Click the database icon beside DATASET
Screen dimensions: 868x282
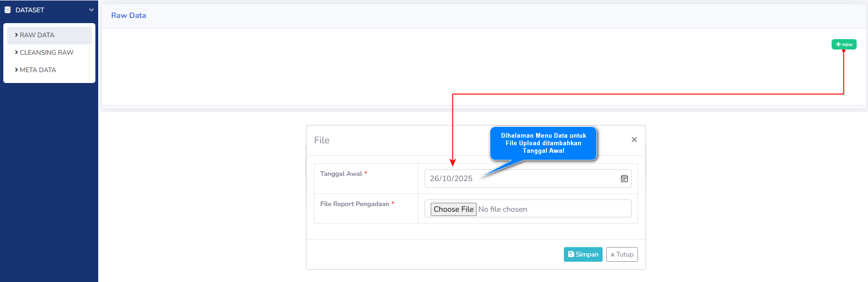coord(8,10)
